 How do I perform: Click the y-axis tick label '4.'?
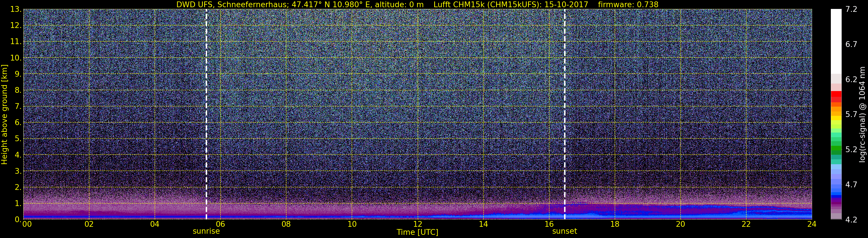click(18, 155)
